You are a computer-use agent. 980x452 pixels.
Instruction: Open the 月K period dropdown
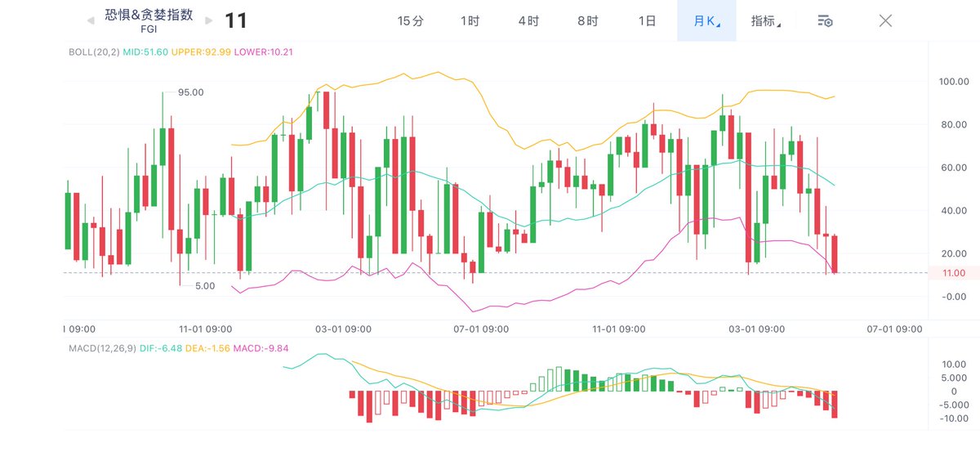706,21
